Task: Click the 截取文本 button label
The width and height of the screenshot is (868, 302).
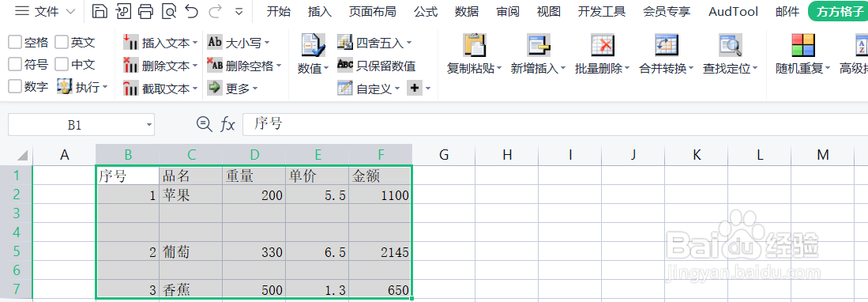Action: pyautogui.click(x=166, y=89)
